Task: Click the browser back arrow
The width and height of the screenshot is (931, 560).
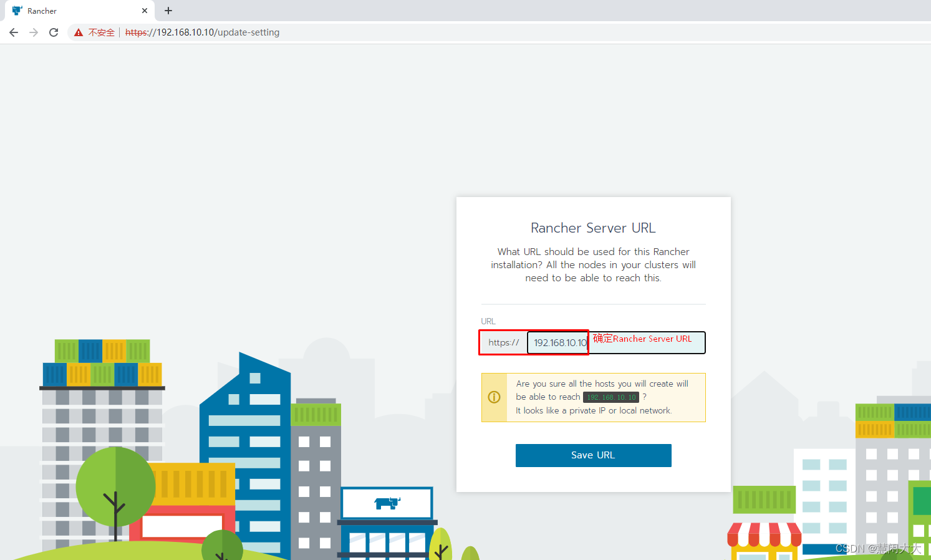Action: (x=14, y=32)
